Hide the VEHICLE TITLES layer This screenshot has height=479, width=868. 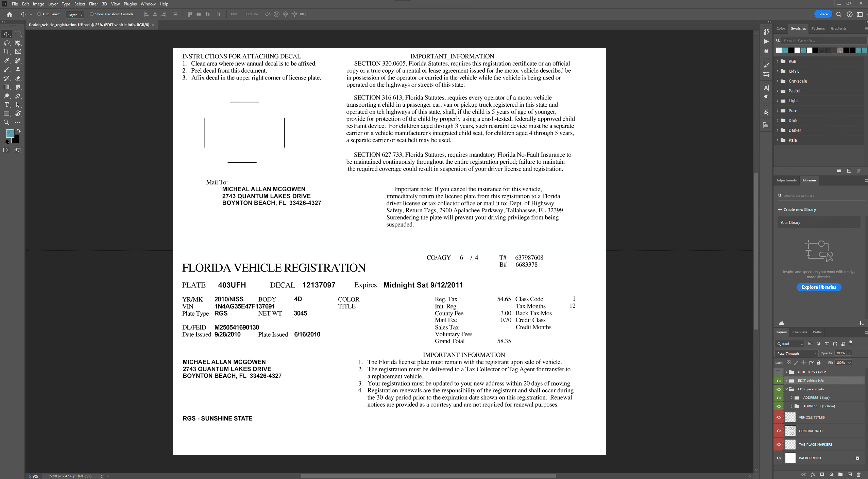pos(779,417)
